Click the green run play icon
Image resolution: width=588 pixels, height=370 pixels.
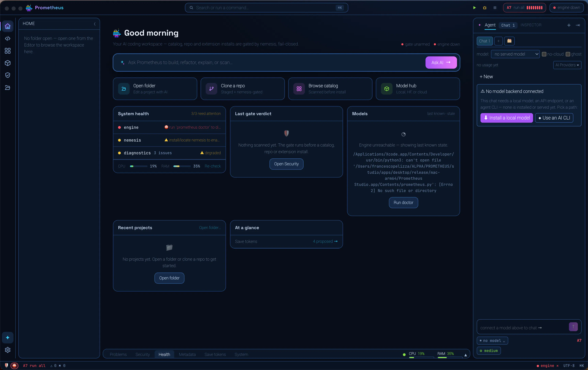[x=475, y=8]
